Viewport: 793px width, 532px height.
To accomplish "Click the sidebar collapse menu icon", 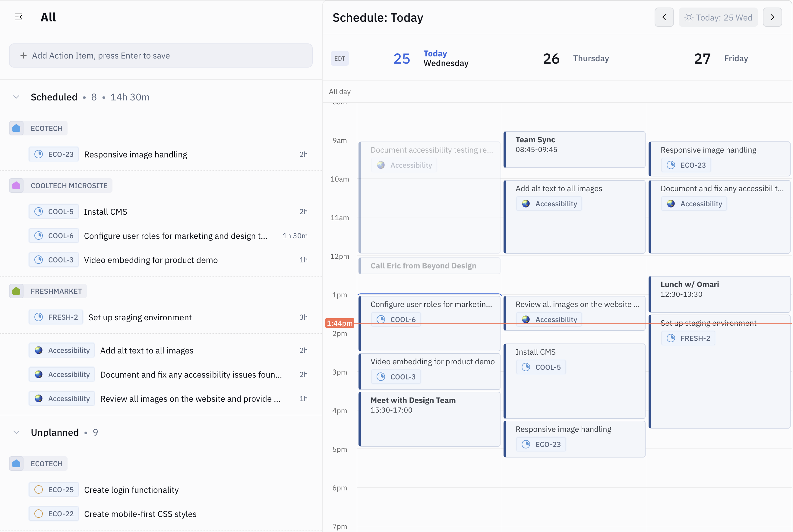I will point(19,17).
